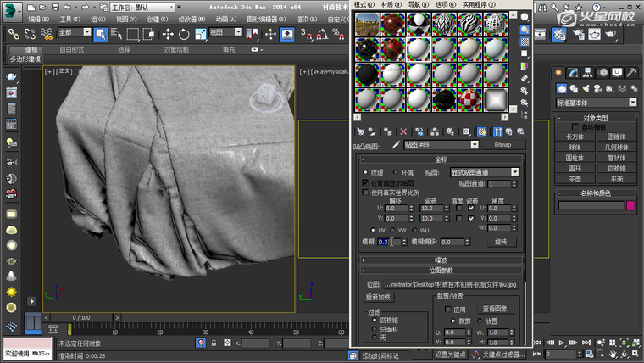Click the magenta object color swatch
Screen dimensions: 644x363
630,205
